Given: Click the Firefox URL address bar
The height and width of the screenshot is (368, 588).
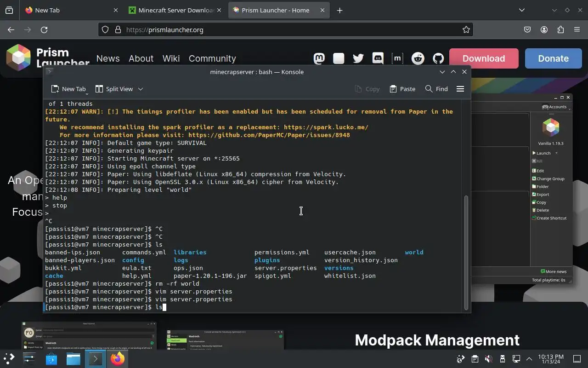Looking at the screenshot, I should (x=286, y=29).
